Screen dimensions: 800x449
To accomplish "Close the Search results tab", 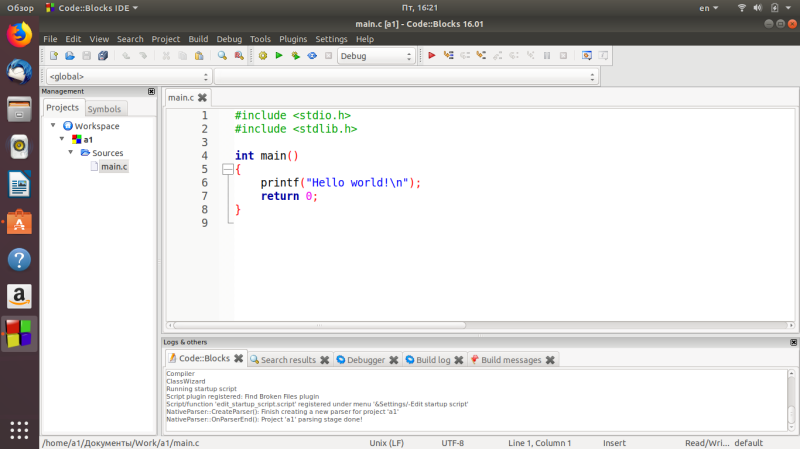I will (x=324, y=360).
